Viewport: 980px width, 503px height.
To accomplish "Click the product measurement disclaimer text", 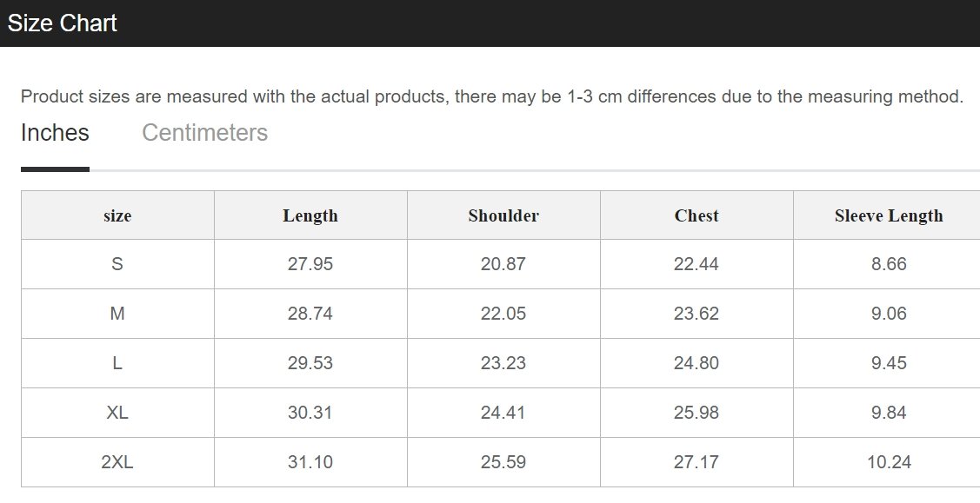I will click(492, 96).
